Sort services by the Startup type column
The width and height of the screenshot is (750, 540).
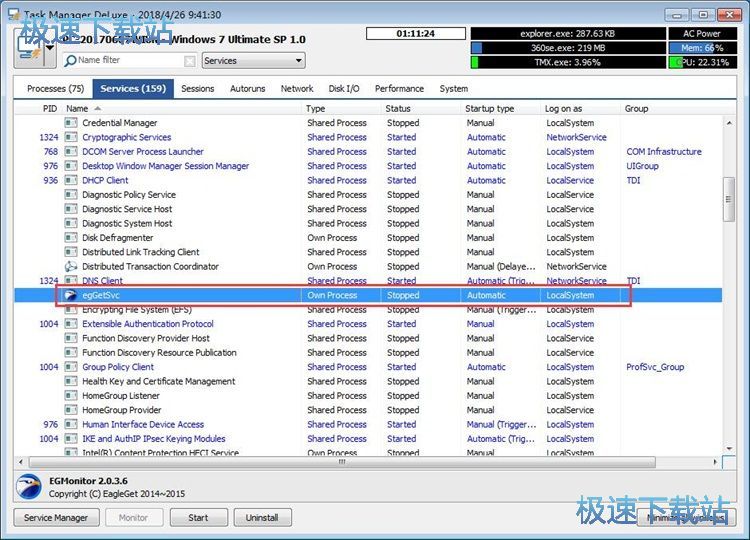pyautogui.click(x=490, y=108)
